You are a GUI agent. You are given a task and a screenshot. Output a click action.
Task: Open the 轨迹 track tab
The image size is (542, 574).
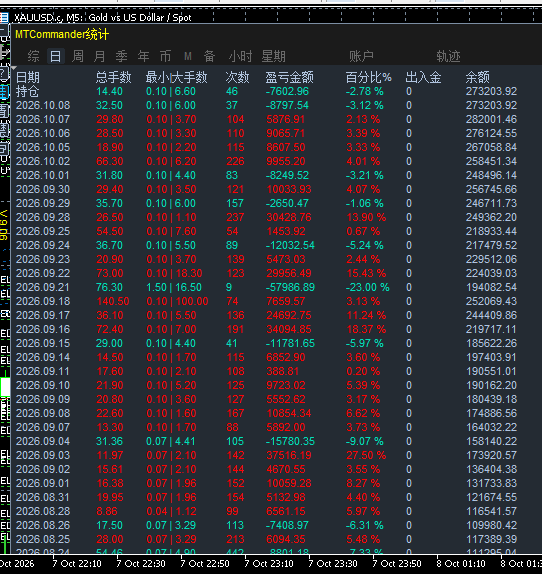coord(448,56)
